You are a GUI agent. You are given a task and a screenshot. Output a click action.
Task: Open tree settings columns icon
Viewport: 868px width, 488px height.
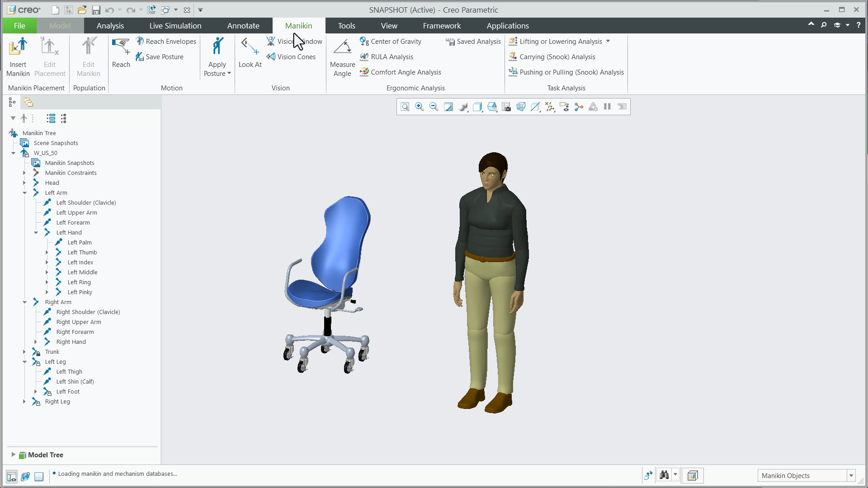63,118
